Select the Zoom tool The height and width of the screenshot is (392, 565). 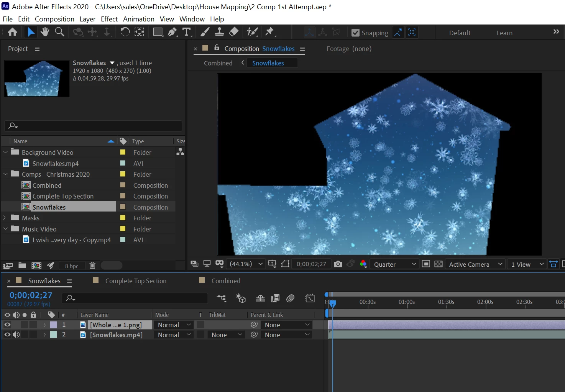(x=59, y=32)
